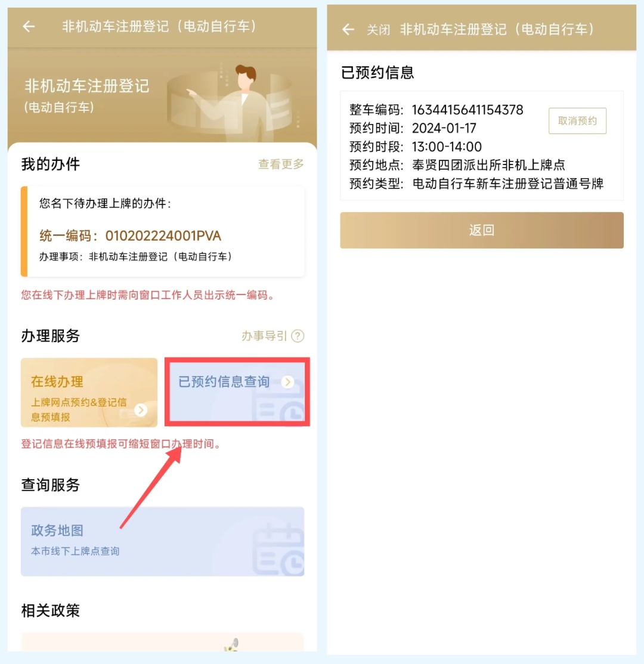Select the pending case card with 统一编码
This screenshot has height=664, width=644.
coord(162,231)
